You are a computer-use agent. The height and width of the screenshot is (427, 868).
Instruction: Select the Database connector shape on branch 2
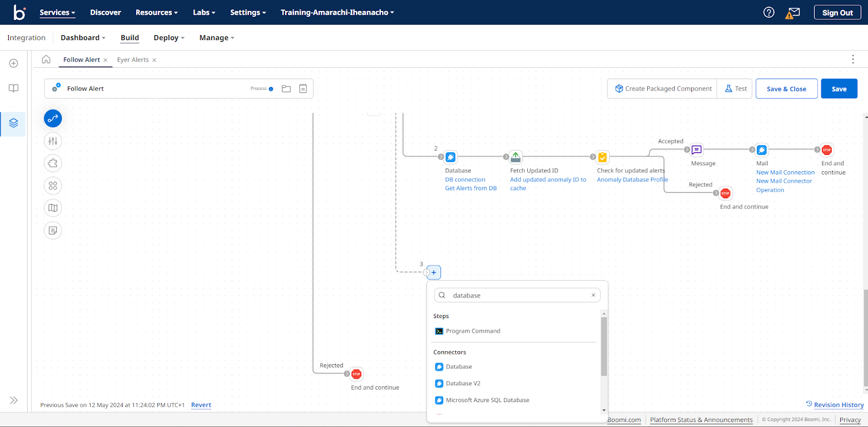point(450,157)
